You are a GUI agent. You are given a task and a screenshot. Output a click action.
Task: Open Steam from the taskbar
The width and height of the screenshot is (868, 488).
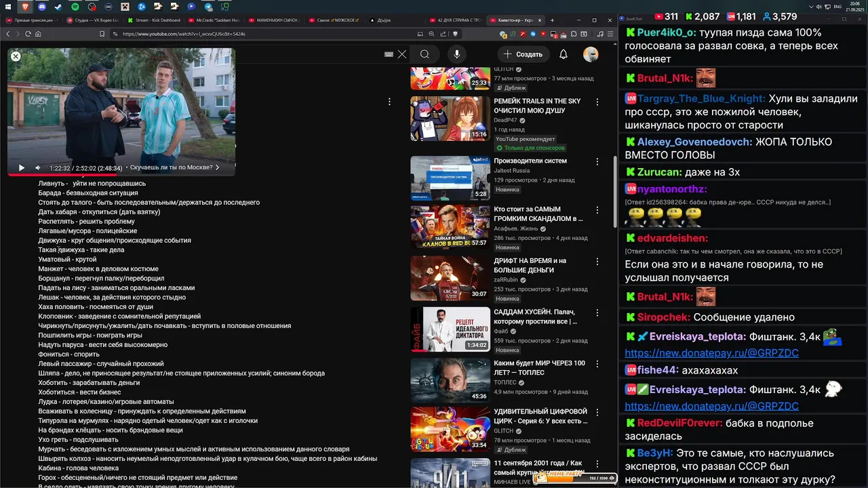click(x=59, y=6)
